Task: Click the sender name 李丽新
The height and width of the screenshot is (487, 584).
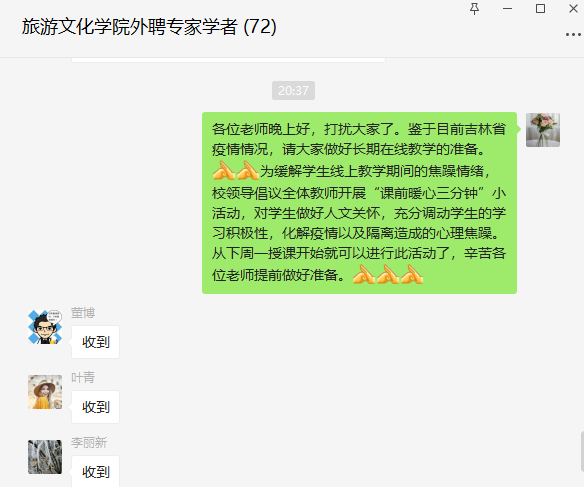Action: (x=89, y=443)
